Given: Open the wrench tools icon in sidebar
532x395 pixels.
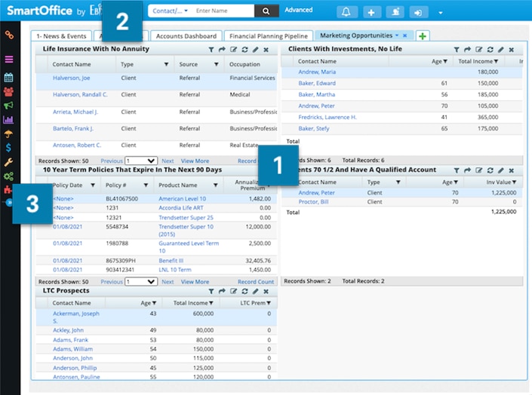Looking at the screenshot, I should tap(8, 162).
